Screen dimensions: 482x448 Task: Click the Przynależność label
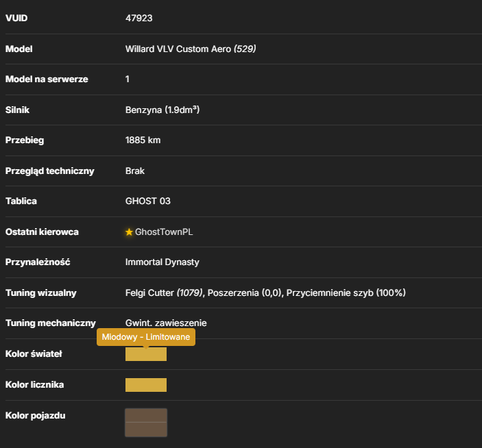pos(38,262)
